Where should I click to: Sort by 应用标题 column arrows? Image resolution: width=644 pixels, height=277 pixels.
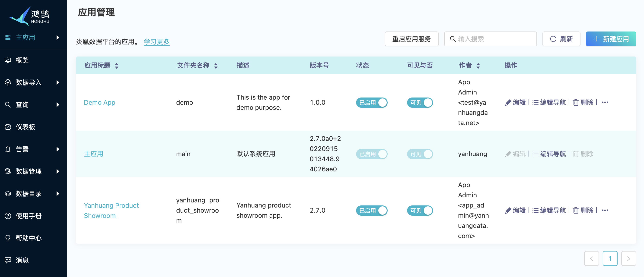pyautogui.click(x=117, y=66)
